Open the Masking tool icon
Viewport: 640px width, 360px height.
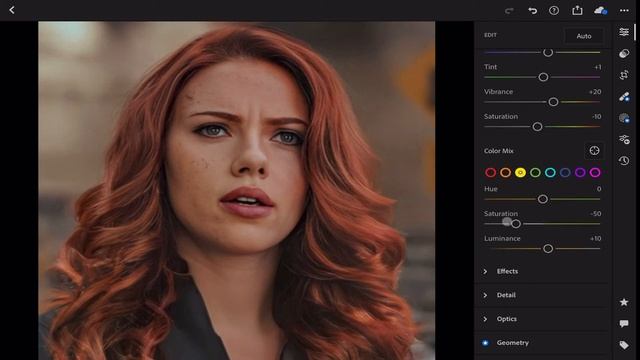[x=624, y=118]
